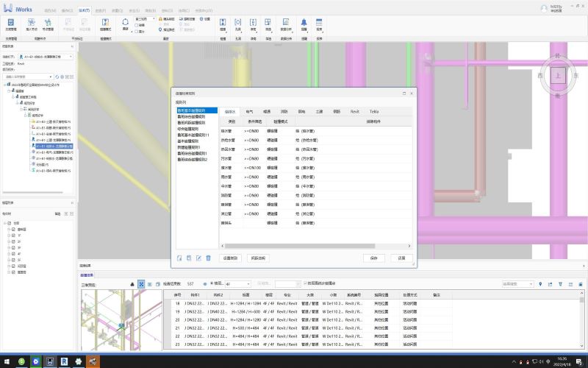This screenshot has height=368, width=588.
Task: Click the bell reminder icon in ribbon
Action: pyautogui.click(x=304, y=23)
